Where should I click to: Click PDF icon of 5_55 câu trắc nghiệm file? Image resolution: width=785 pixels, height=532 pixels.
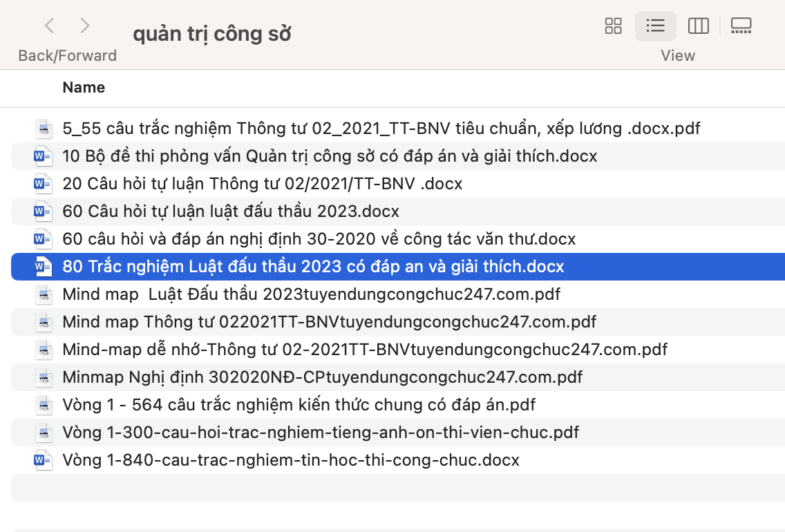pos(44,129)
